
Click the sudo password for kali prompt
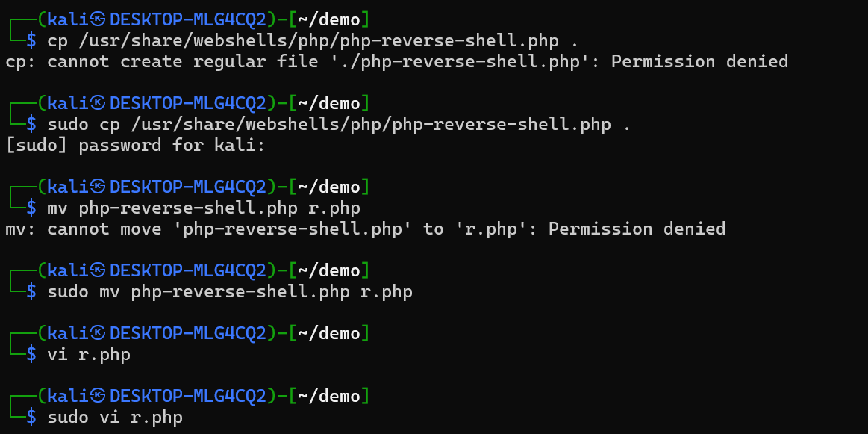(135, 145)
